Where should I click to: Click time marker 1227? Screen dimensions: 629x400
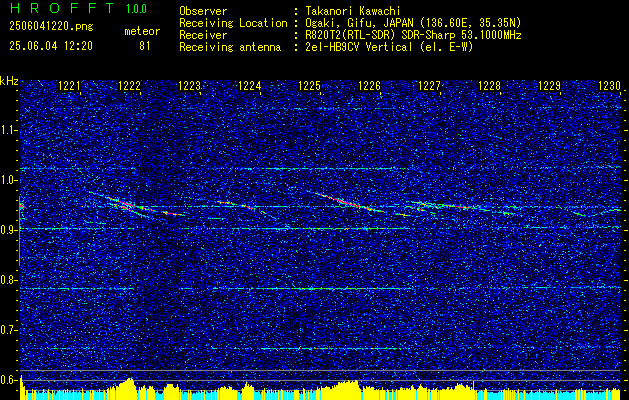pyautogui.click(x=429, y=85)
